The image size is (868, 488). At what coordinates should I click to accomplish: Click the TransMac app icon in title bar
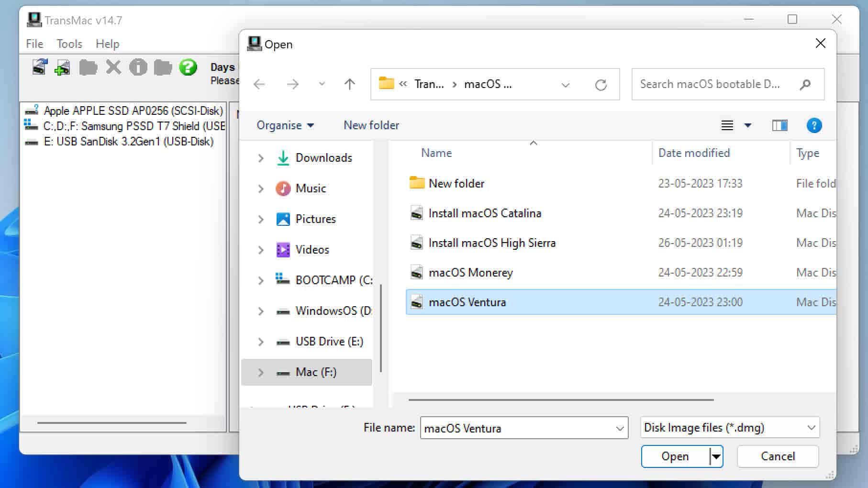pyautogui.click(x=34, y=20)
